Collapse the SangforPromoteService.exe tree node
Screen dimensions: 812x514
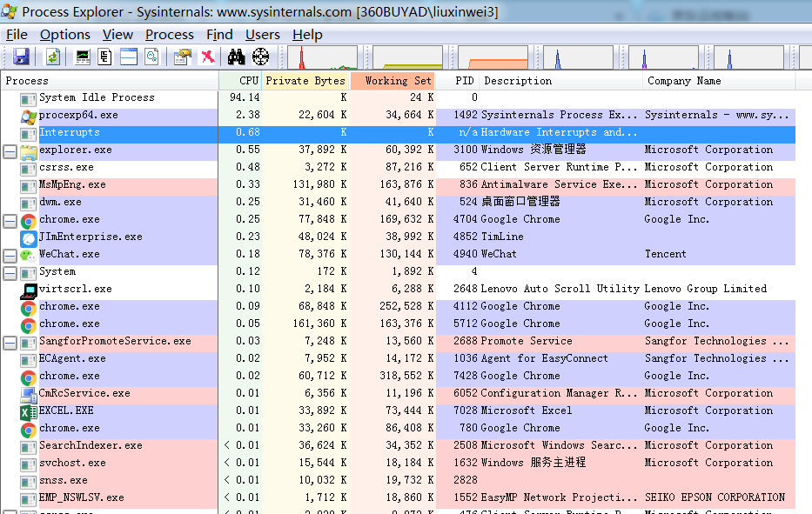coord(10,343)
